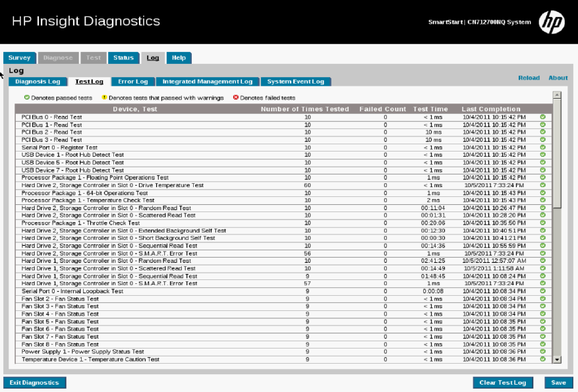Open the Help tab
The width and height of the screenshot is (578, 392).
[179, 58]
